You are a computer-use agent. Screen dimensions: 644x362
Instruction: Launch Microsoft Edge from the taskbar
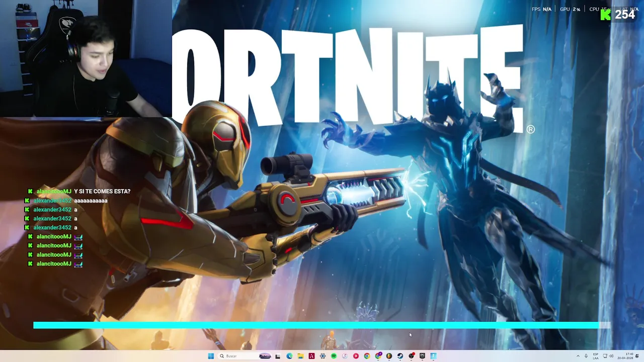289,356
